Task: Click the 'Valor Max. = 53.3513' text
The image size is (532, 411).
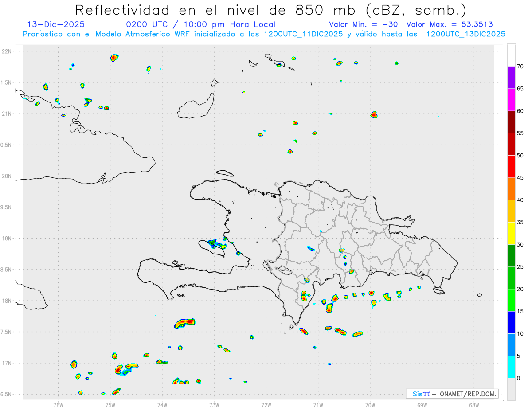Action: (x=450, y=24)
